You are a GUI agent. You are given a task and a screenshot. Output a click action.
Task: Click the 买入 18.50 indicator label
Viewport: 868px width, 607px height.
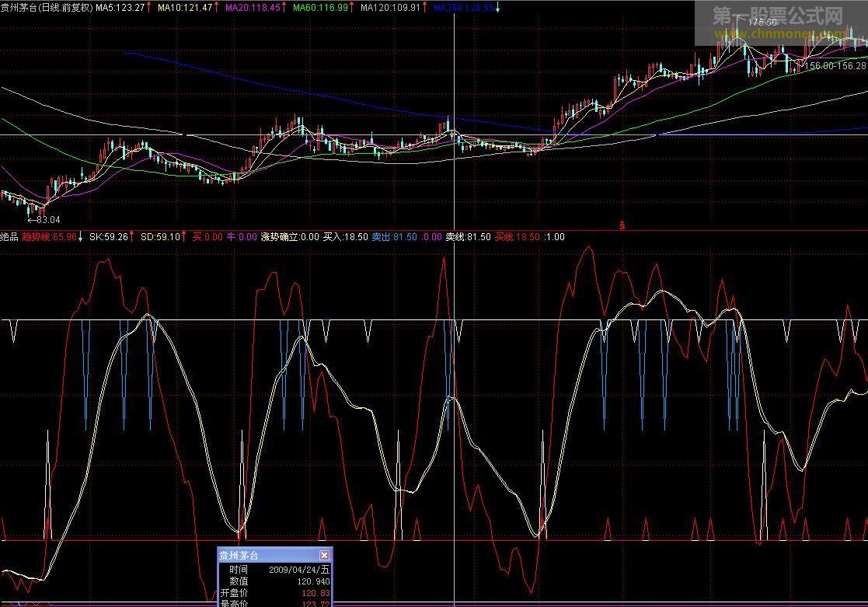(x=345, y=236)
